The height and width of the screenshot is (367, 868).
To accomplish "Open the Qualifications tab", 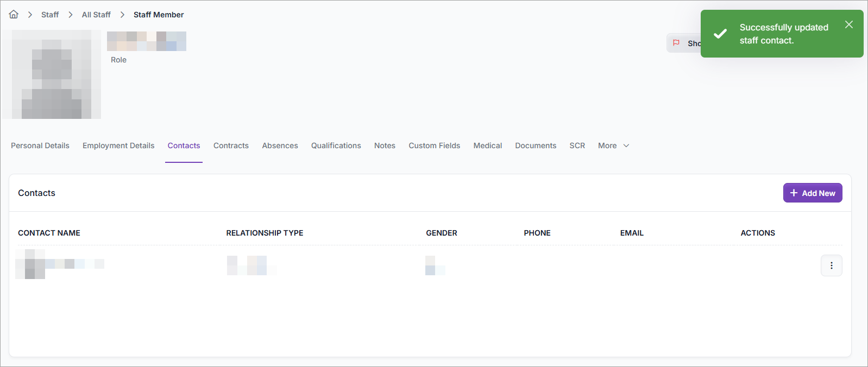I will click(336, 145).
